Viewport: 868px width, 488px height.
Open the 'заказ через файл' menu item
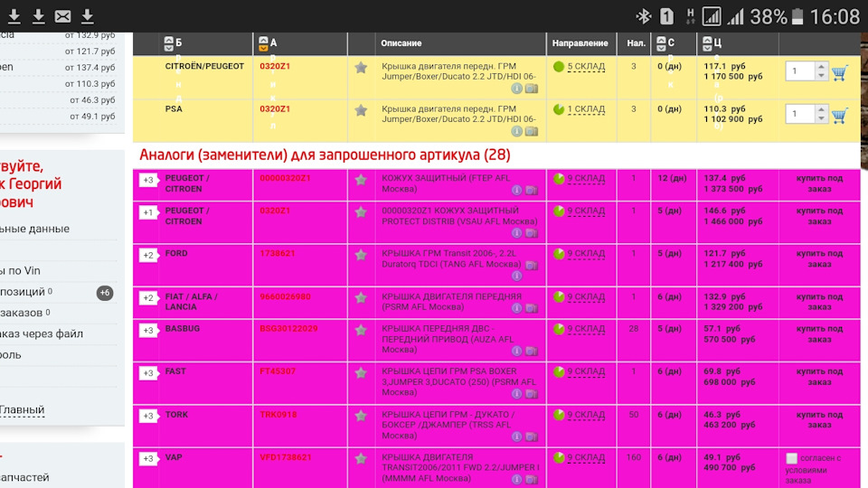click(x=42, y=333)
